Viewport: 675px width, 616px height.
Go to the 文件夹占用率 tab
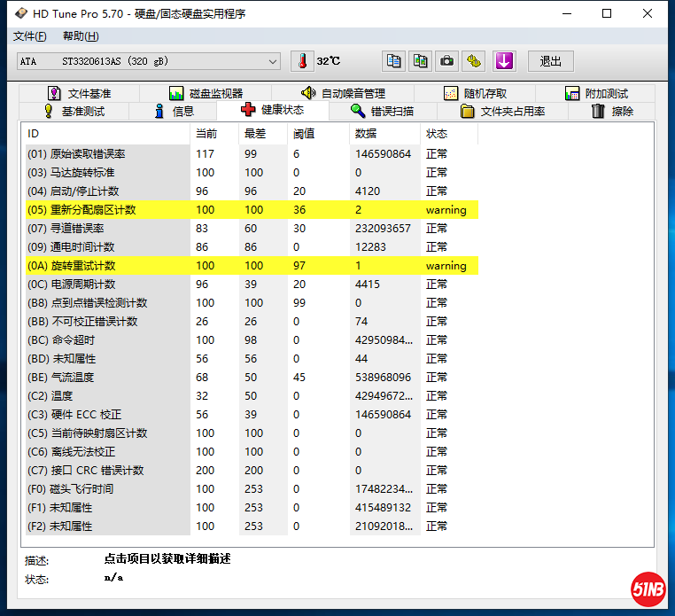503,111
